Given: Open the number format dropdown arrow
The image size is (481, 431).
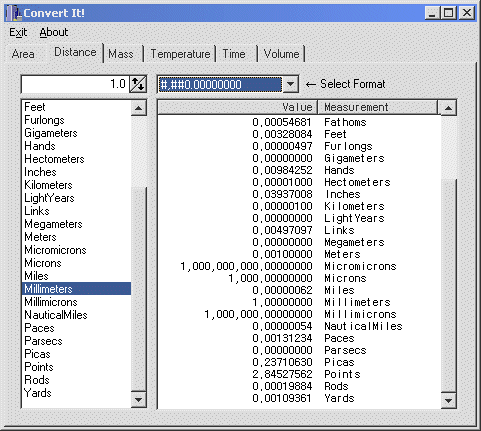Looking at the screenshot, I should pyautogui.click(x=290, y=84).
